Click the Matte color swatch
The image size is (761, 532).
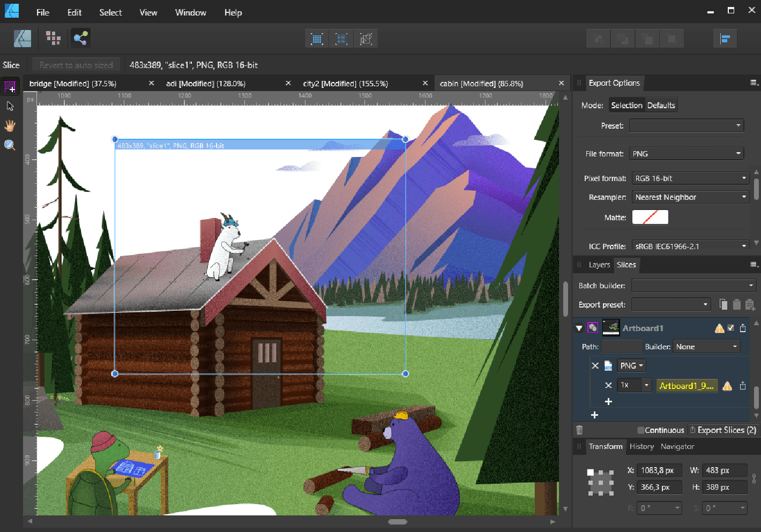[x=650, y=217]
